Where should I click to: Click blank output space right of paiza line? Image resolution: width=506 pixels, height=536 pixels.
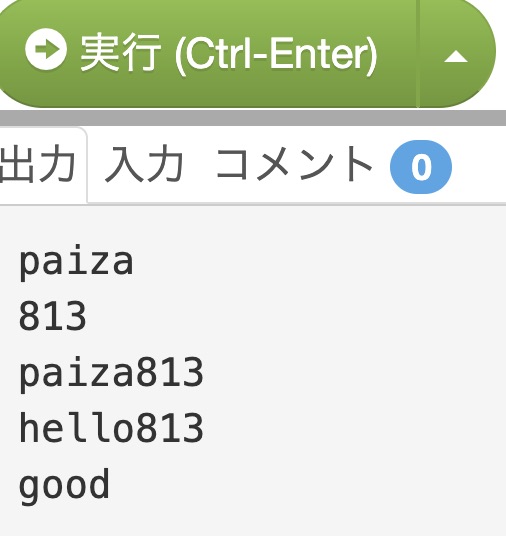(318, 262)
